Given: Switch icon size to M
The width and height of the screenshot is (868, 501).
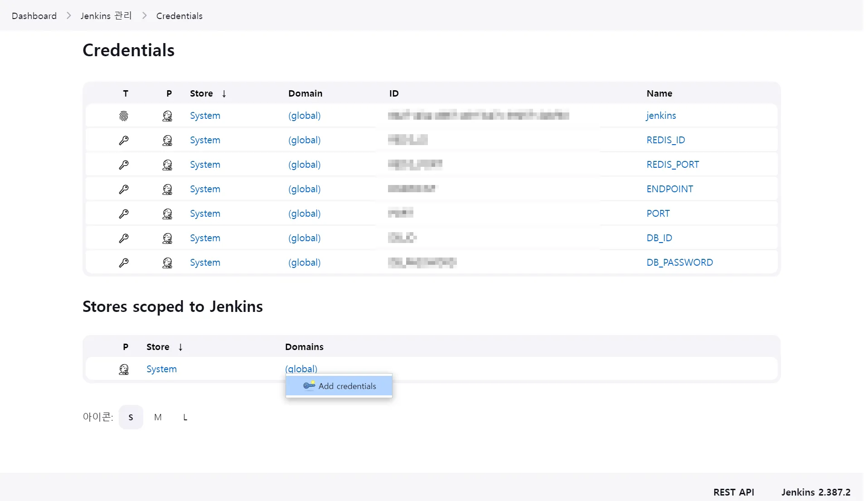Looking at the screenshot, I should coord(158,417).
